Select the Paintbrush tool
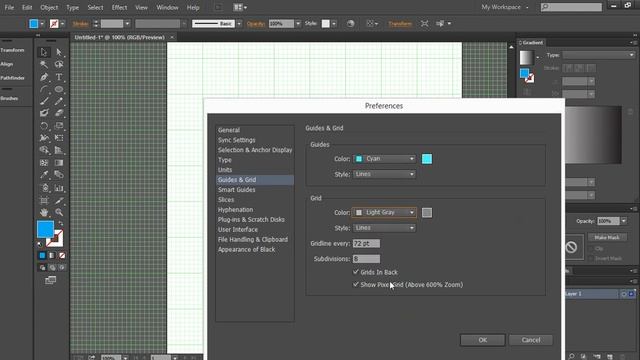Screen dimensions: 640x360 44,101
